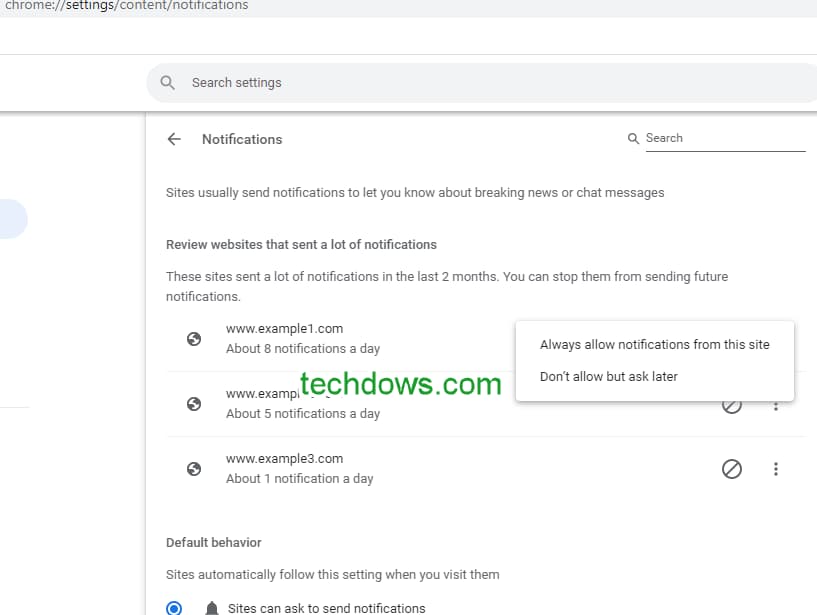Screen dimensions: 817x615
Task: Click the Default behavior section heading
Action: [x=213, y=542]
